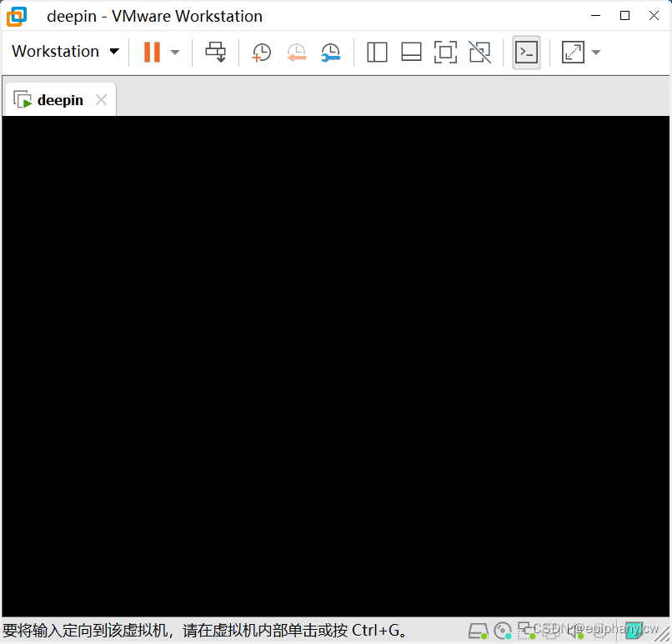
Task: Click the network adapter status icon
Action: point(527,631)
